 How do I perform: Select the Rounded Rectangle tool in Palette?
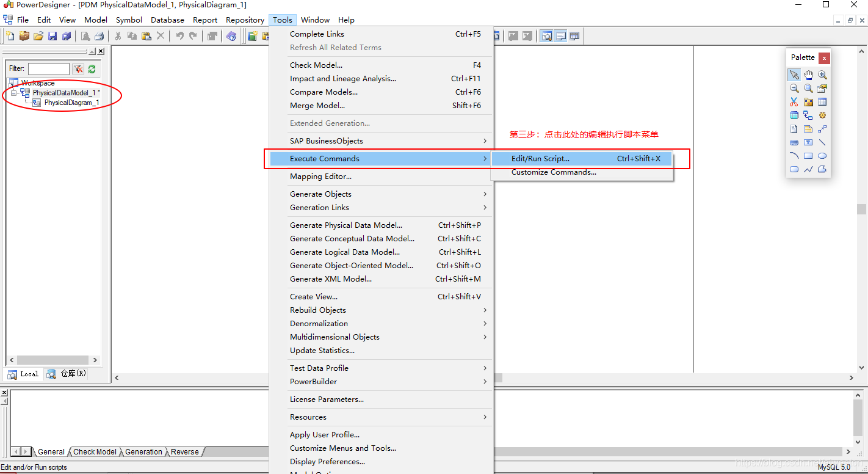pos(794,169)
